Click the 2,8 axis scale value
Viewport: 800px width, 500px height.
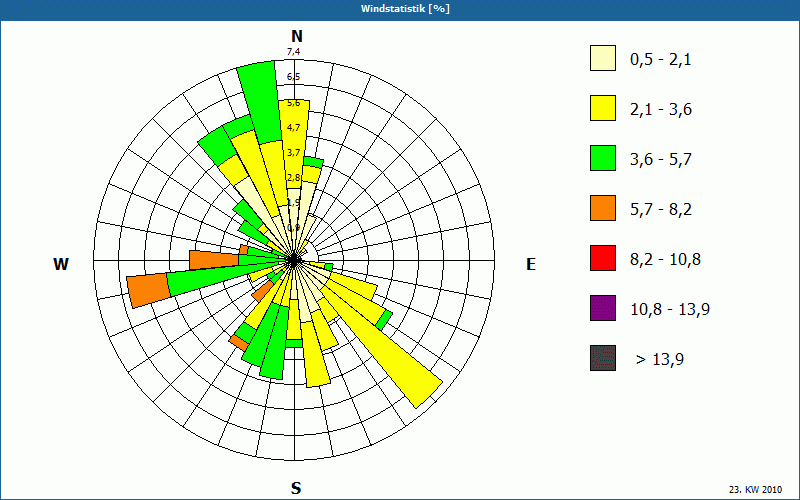(293, 178)
